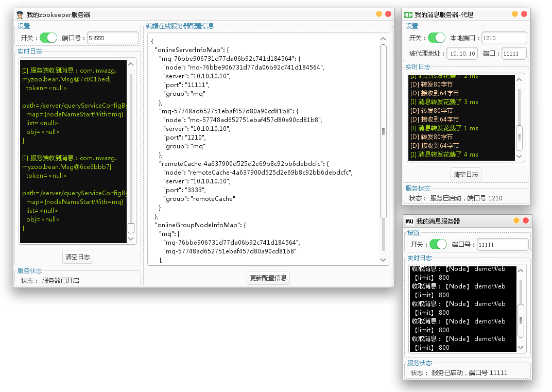
Task: Click the "mq-57748ad652751ebaf457d80a90cd81b8": { key line
Action: pos(229,111)
